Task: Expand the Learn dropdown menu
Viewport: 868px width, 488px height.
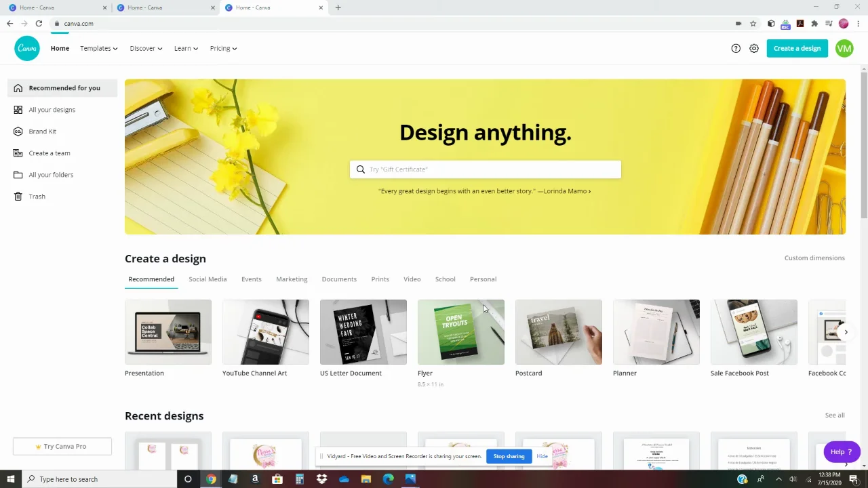Action: pyautogui.click(x=186, y=48)
